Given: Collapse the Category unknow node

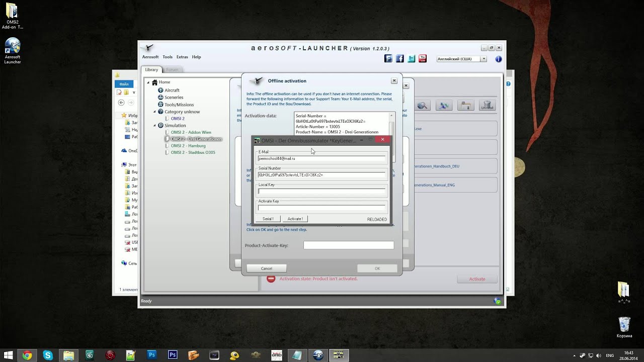Looking at the screenshot, I should point(155,112).
